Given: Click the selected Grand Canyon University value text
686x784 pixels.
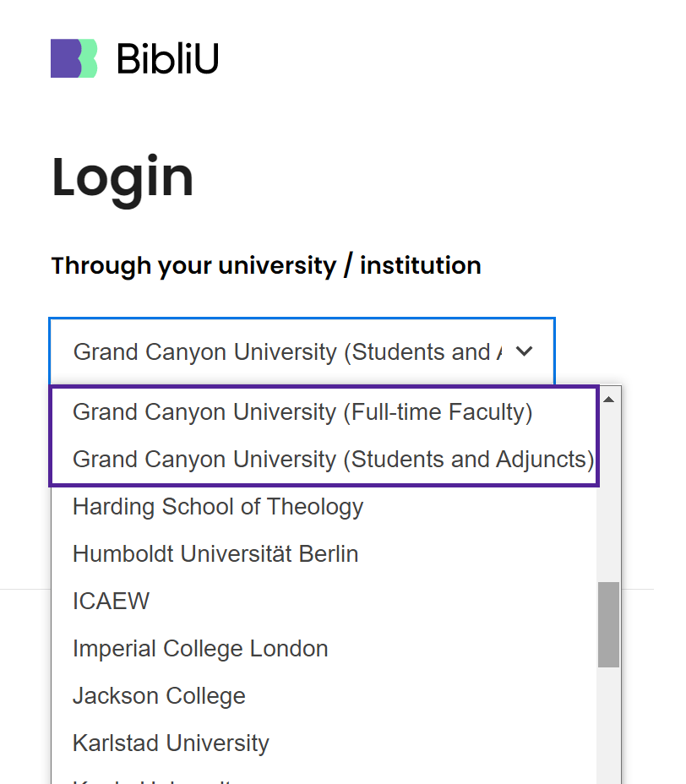Looking at the screenshot, I should pos(287,352).
